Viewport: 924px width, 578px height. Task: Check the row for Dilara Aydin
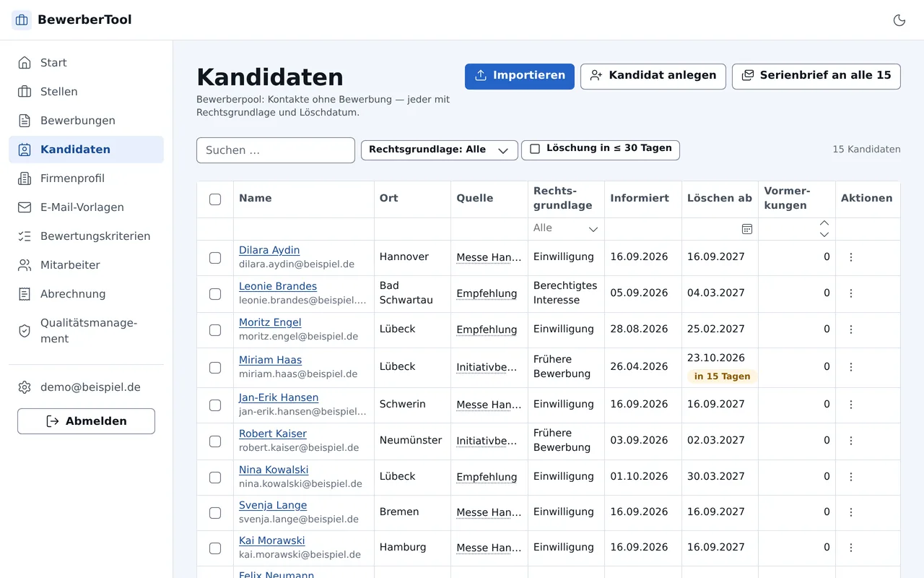click(215, 258)
